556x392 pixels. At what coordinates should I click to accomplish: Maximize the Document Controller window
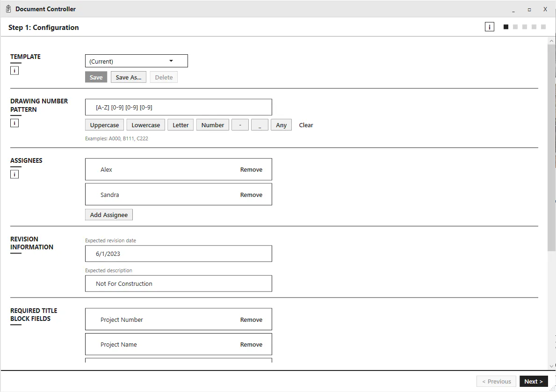pyautogui.click(x=529, y=9)
